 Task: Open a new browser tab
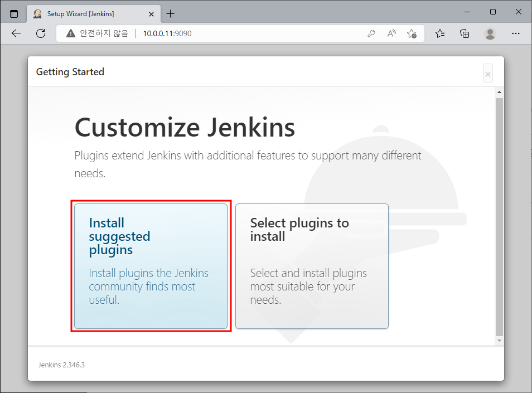170,14
